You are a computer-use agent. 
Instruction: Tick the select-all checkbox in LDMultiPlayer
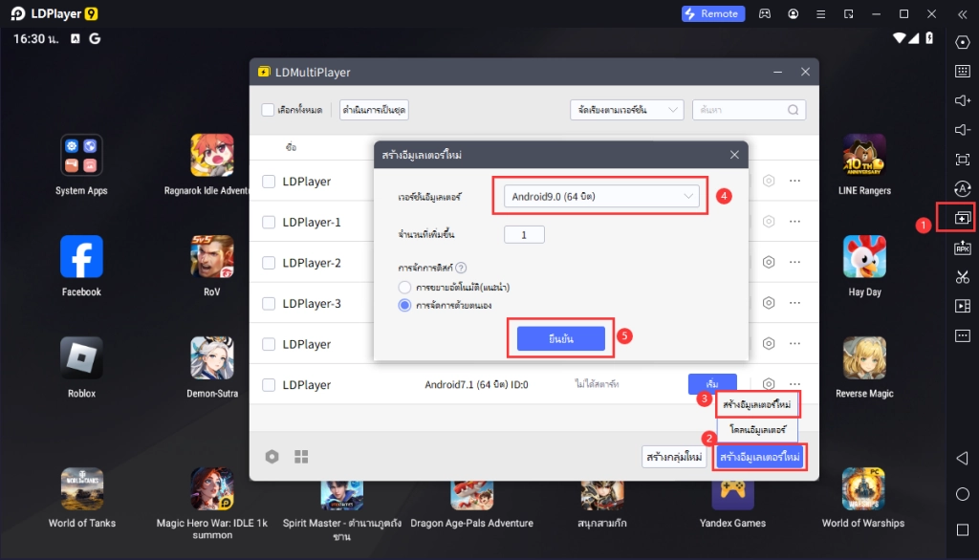[268, 110]
